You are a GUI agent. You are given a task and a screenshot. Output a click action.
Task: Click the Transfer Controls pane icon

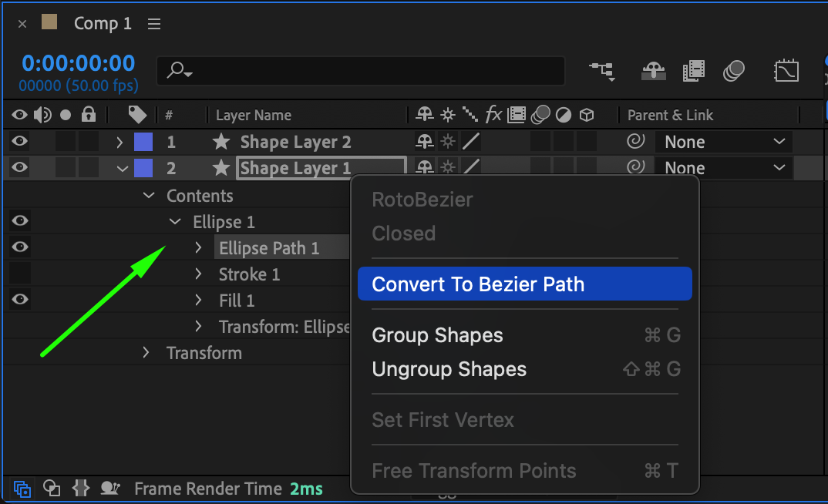pyautogui.click(x=52, y=489)
